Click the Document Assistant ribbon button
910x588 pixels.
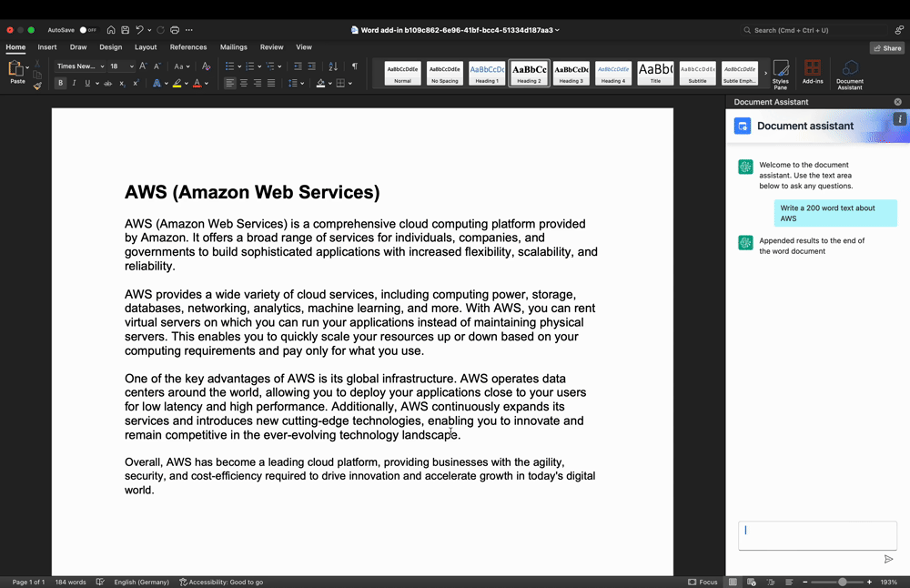pos(850,75)
